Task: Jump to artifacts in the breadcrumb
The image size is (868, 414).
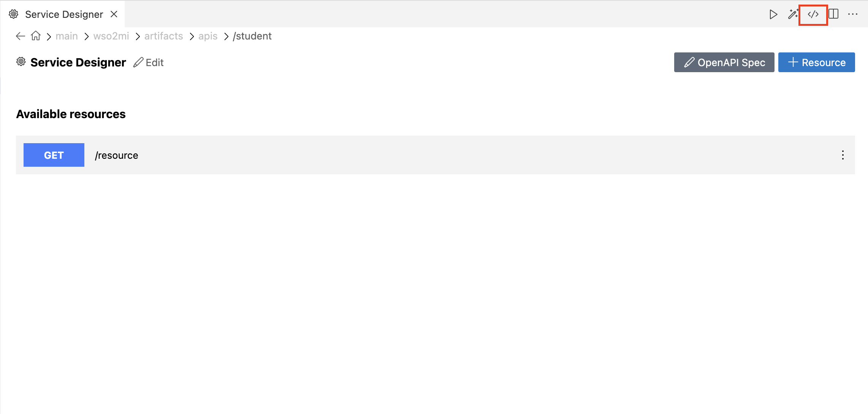Action: click(163, 36)
